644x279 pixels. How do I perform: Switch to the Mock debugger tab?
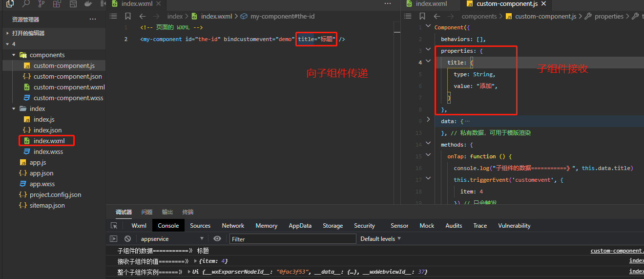pos(427,226)
